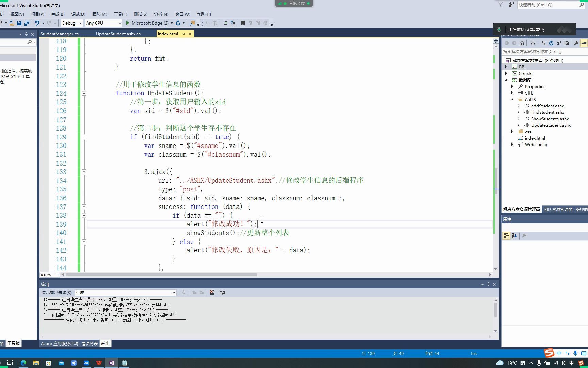Open the 调试(D) menu
This screenshot has height=368, width=588.
[78, 14]
